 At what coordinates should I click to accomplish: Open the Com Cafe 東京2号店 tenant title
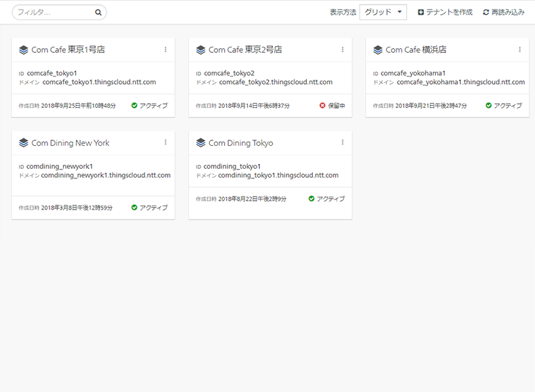click(x=245, y=50)
